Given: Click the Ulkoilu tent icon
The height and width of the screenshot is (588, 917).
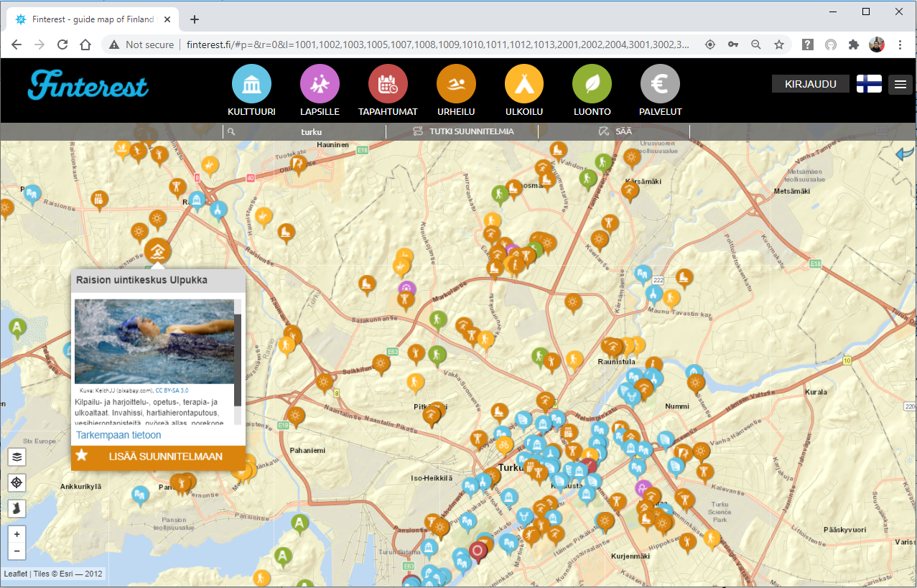Looking at the screenshot, I should pos(524,85).
